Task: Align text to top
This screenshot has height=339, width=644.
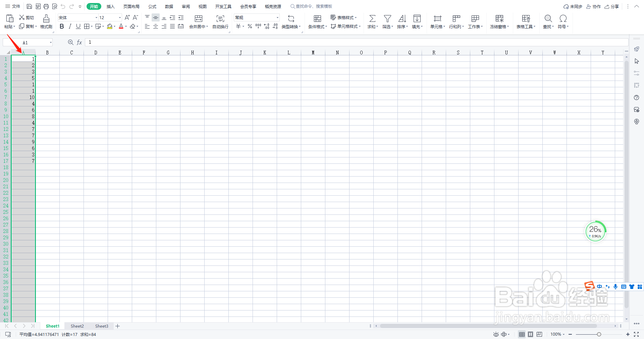Action: click(147, 17)
